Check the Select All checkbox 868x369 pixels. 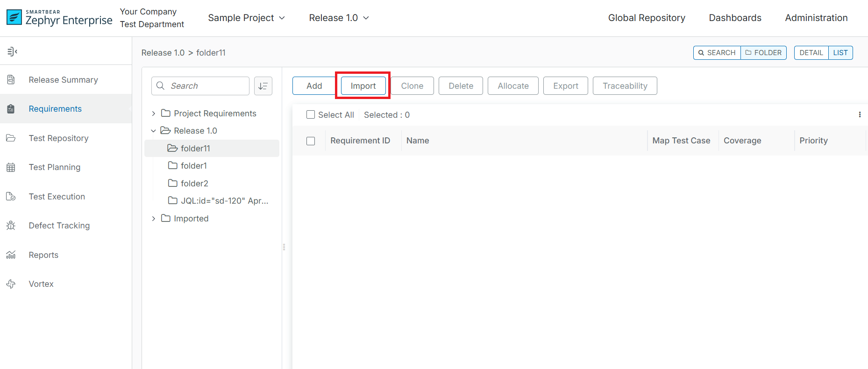tap(311, 115)
